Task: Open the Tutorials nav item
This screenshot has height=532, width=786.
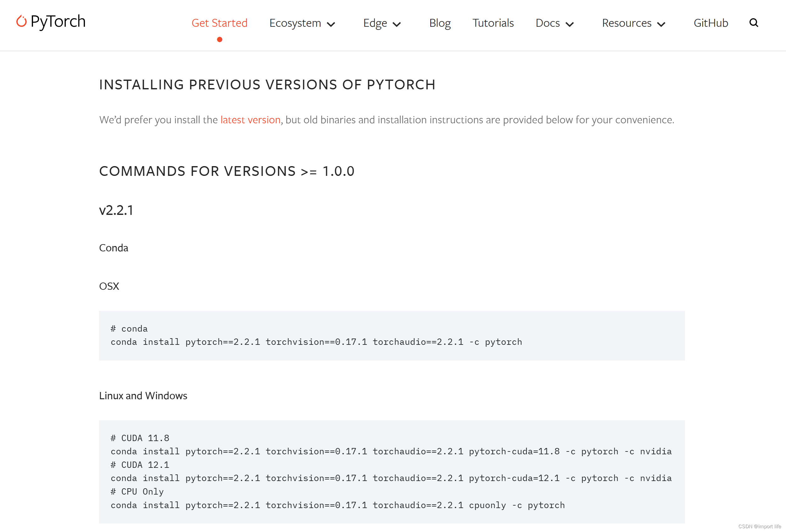Action: [x=493, y=23]
